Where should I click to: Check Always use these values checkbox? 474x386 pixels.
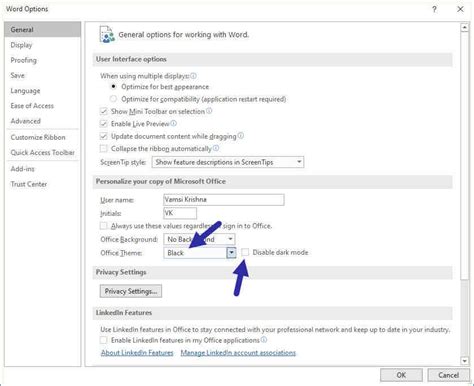click(104, 226)
